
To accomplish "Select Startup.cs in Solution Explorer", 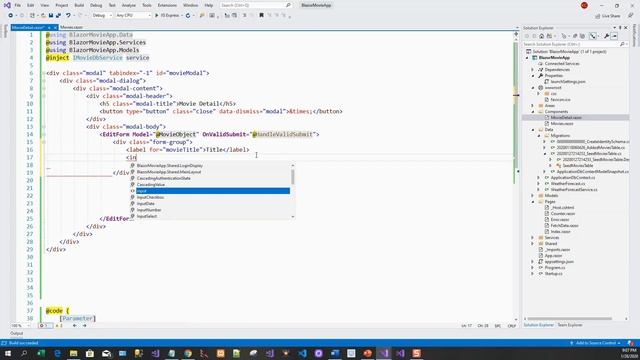I will [x=553, y=273].
